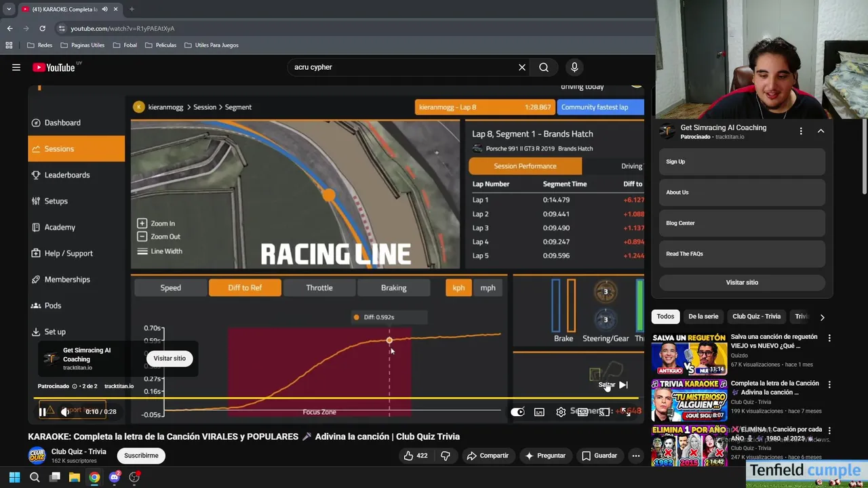Open options for Completa la letra video

pos(829,384)
